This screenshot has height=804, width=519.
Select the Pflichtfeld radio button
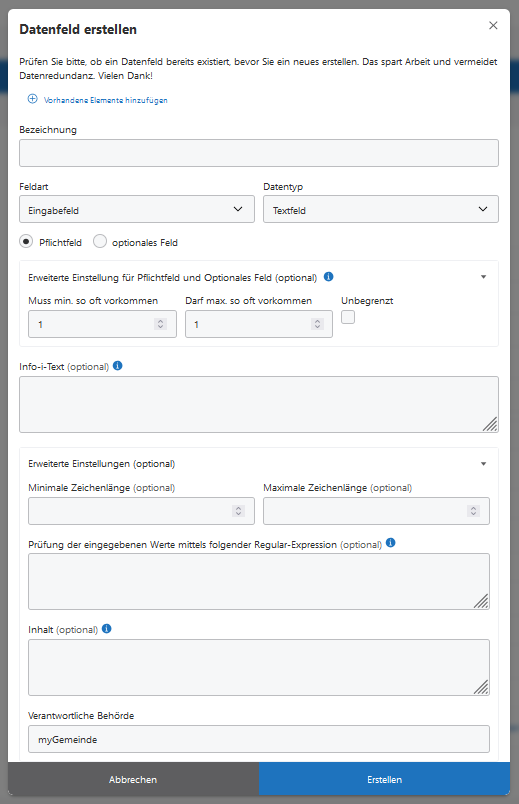[x=26, y=241]
